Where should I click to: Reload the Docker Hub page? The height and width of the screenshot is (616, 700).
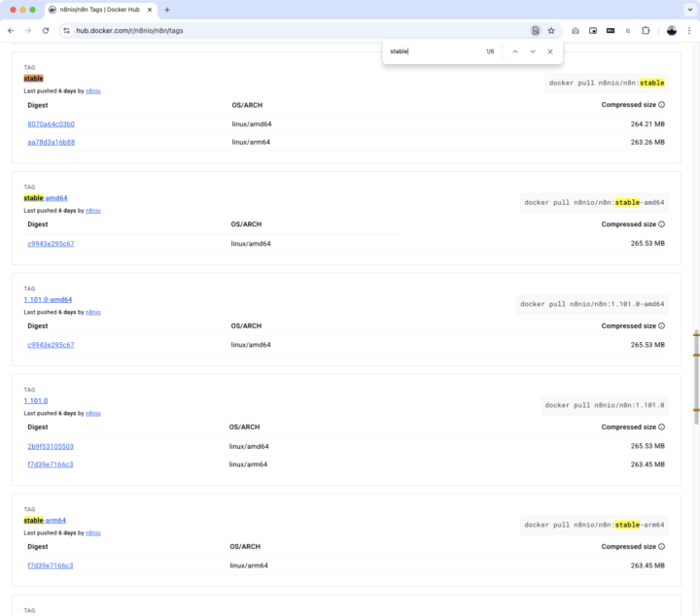coord(46,31)
